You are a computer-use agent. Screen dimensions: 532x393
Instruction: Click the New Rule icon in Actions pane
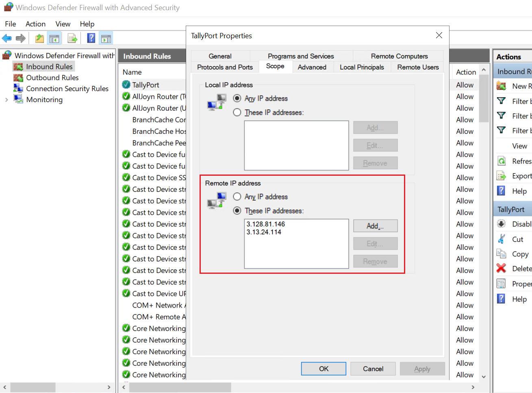502,86
